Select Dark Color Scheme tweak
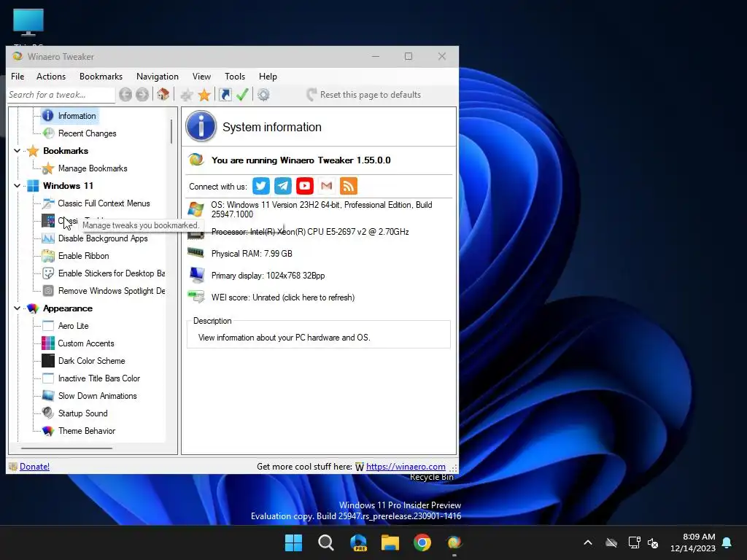Screen dimensions: 747x560 (x=91, y=361)
